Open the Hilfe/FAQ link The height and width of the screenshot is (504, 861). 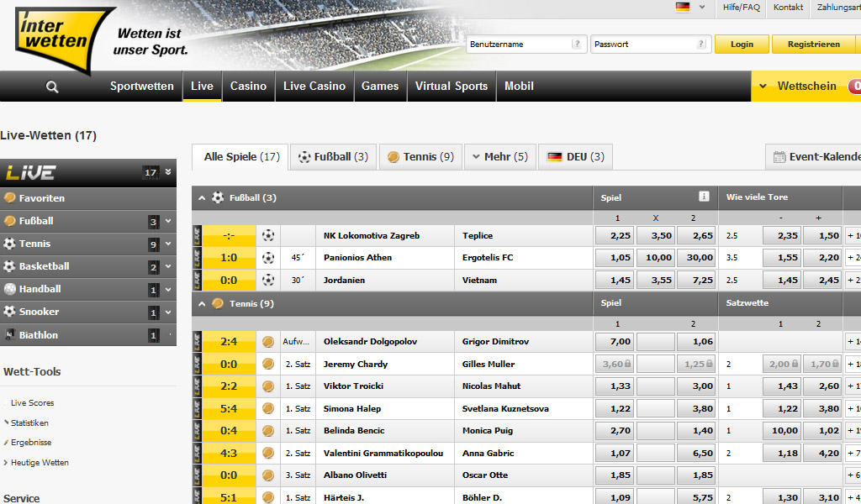click(x=742, y=7)
